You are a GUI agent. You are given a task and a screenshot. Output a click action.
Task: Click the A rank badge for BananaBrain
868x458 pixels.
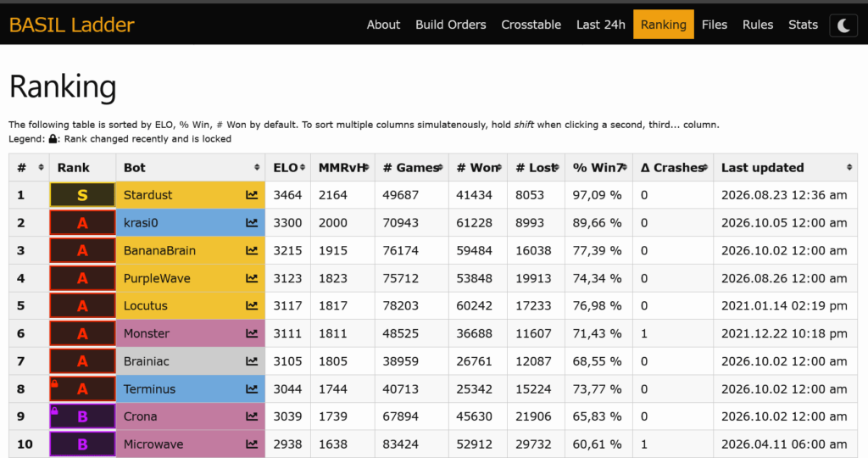tap(82, 250)
